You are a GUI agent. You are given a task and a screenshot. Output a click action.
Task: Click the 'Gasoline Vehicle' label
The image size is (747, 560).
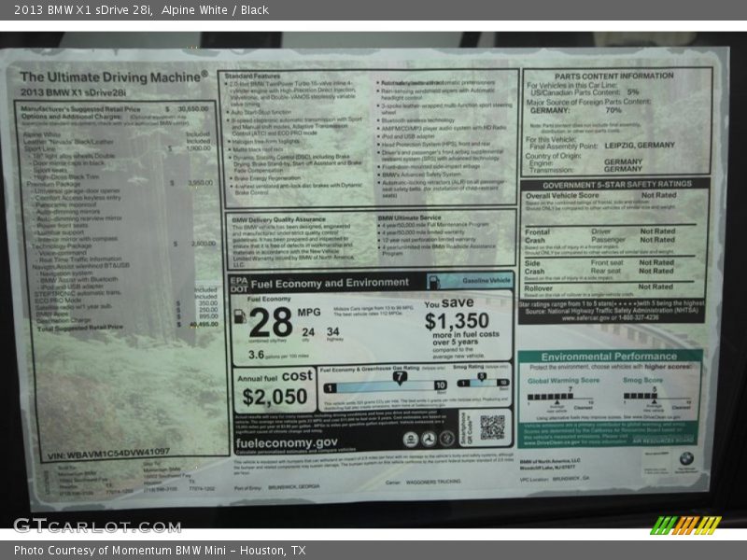(486, 281)
